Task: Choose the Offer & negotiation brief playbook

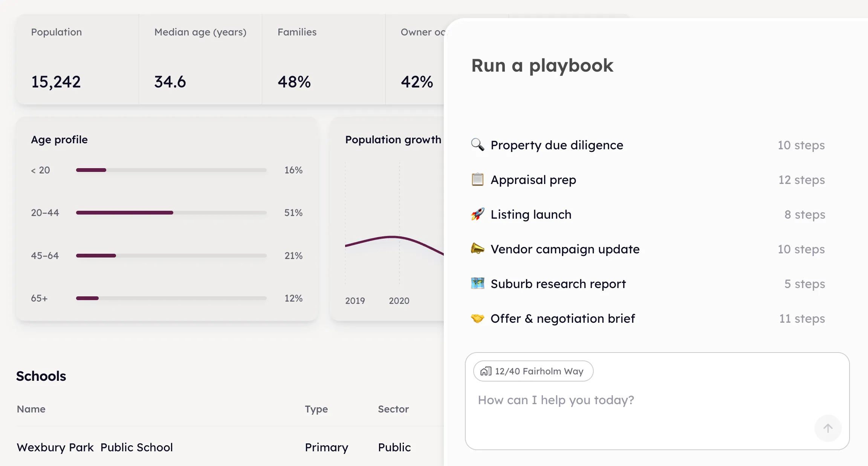Action: [648, 319]
